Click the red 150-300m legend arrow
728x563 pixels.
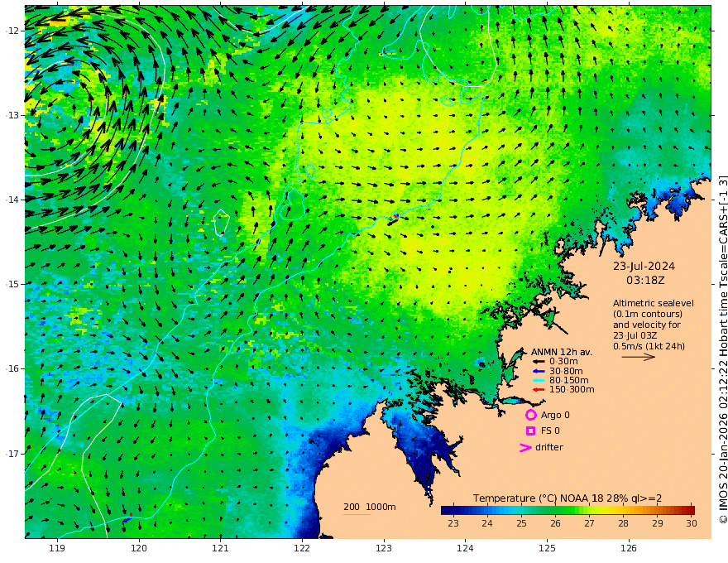tap(538, 390)
